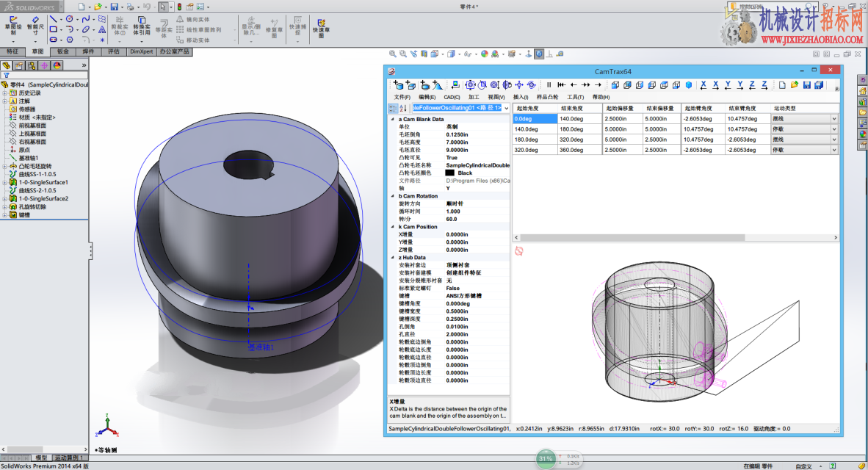868x470 pixels.
Task: Step the animation forward one frame
Action: point(598,84)
